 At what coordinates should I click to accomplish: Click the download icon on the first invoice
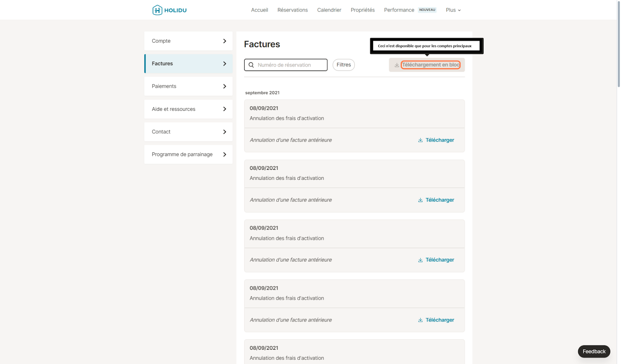[420, 140]
